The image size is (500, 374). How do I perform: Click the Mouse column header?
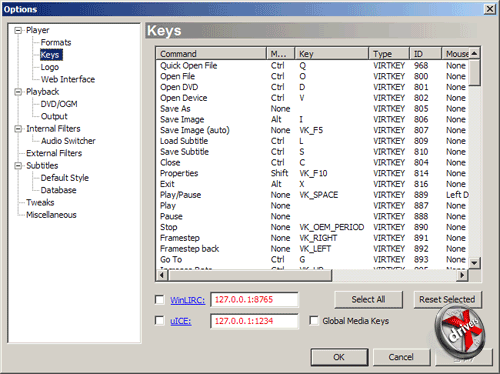pos(455,54)
